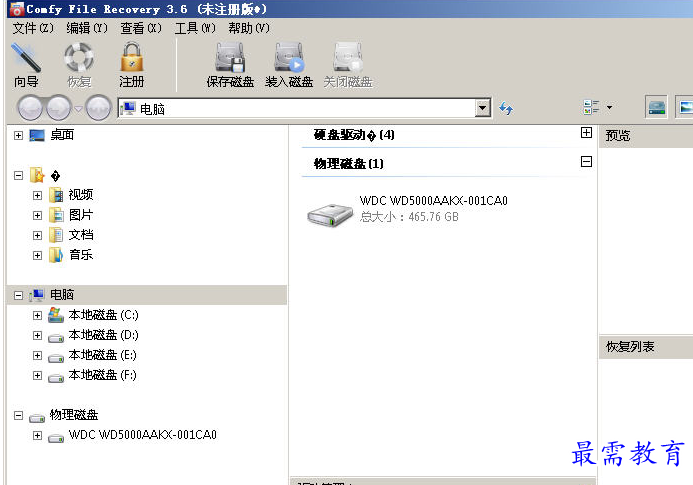
Task: Open the 注册 padlock registration icon
Action: click(x=132, y=57)
